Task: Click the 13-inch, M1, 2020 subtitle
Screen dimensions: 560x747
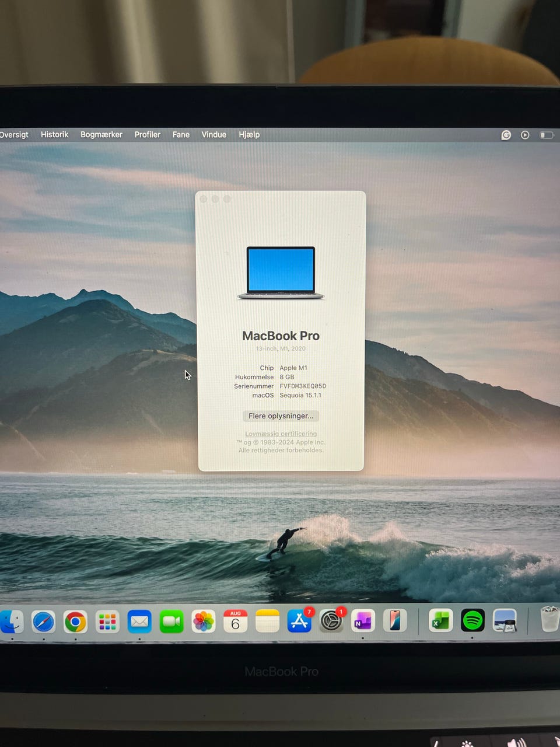Action: point(281,349)
